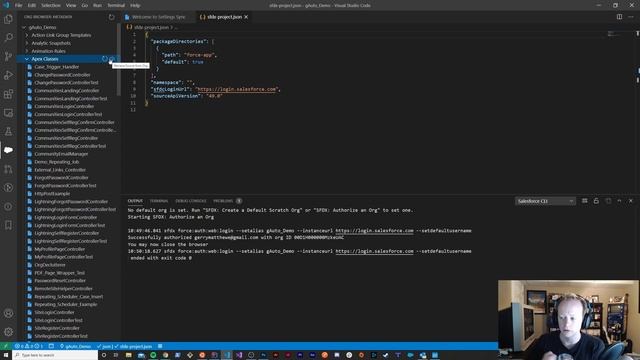Open the Edit menu
Image resolution: width=640 pixels, height=360 pixels.
32,6
